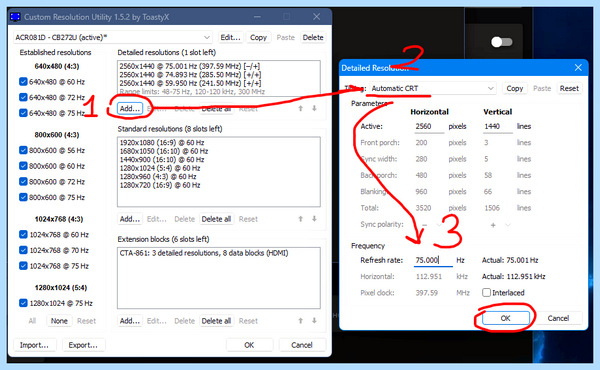This screenshot has width=600, height=370.
Task: Uncheck 1280x1024 @ 75 Hz resolution
Action: [x=23, y=303]
